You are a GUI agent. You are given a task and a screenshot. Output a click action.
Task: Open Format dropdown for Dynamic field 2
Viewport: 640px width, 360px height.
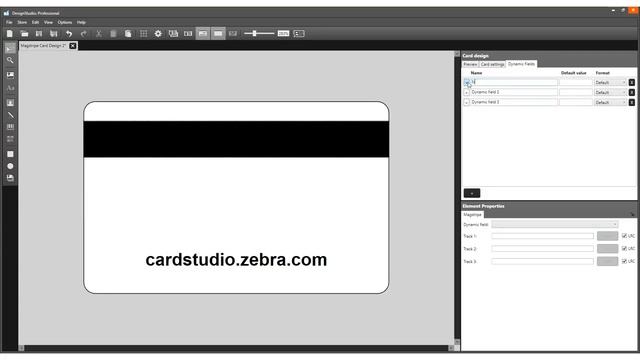610,93
